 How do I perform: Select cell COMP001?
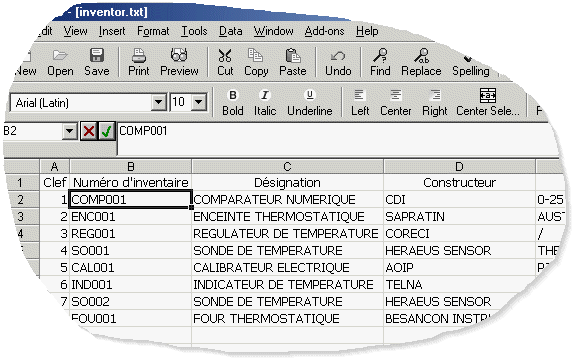pos(130,199)
